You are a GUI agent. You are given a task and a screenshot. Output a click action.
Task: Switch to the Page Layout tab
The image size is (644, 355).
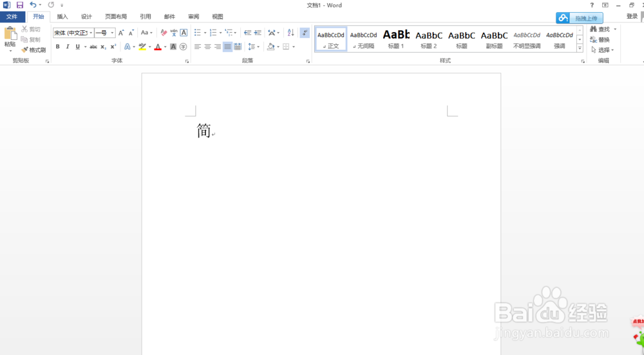click(116, 17)
